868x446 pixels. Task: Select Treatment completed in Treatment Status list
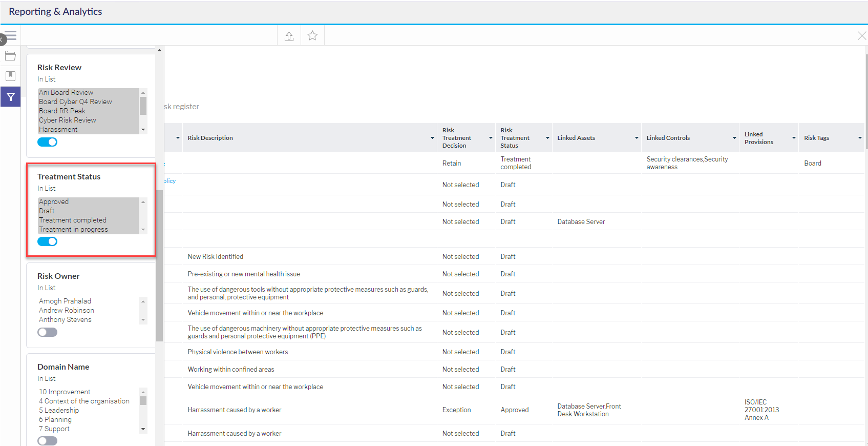tap(73, 220)
